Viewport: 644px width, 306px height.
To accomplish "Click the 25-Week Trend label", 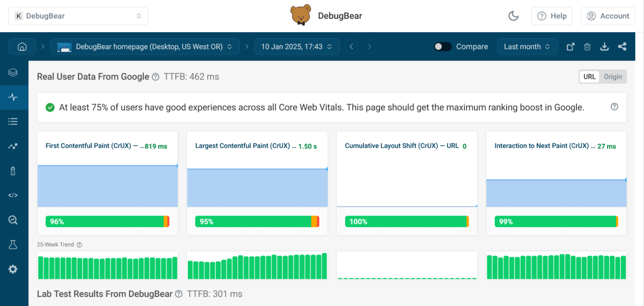I will 55,245.
